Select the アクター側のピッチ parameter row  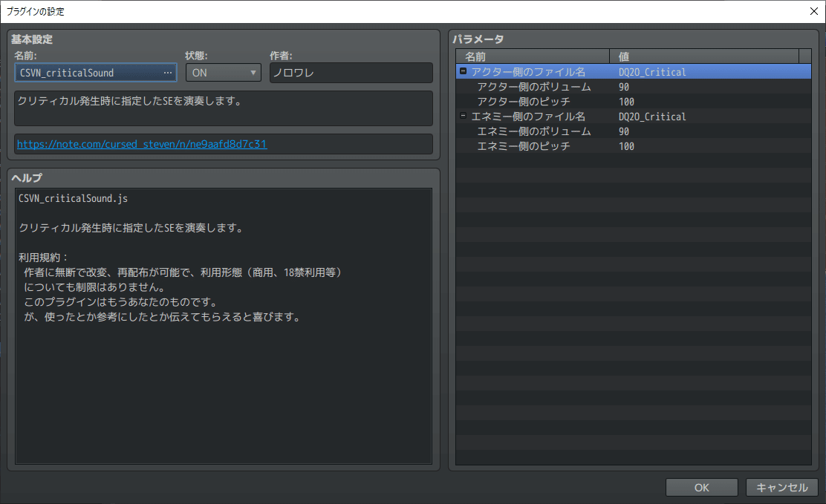tap(520, 102)
